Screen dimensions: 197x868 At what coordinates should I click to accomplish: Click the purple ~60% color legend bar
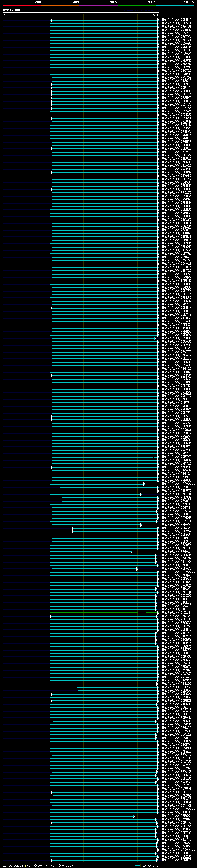tap(99, 6)
